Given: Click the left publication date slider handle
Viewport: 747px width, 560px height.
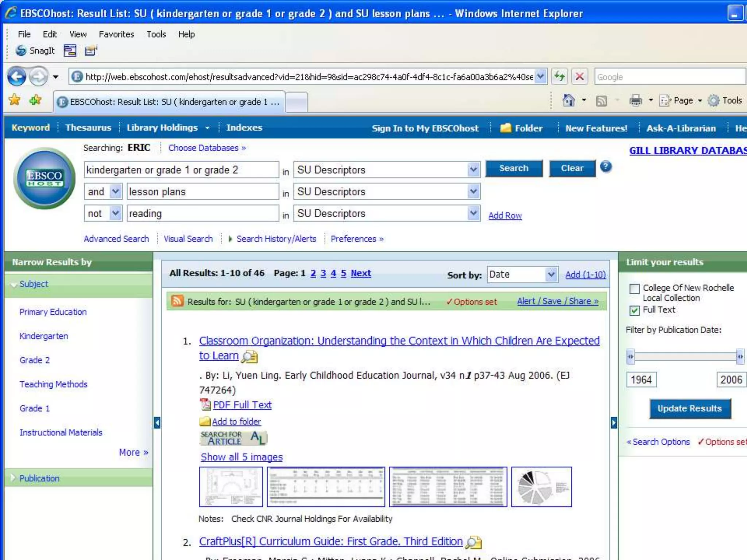Looking at the screenshot, I should click(x=630, y=357).
